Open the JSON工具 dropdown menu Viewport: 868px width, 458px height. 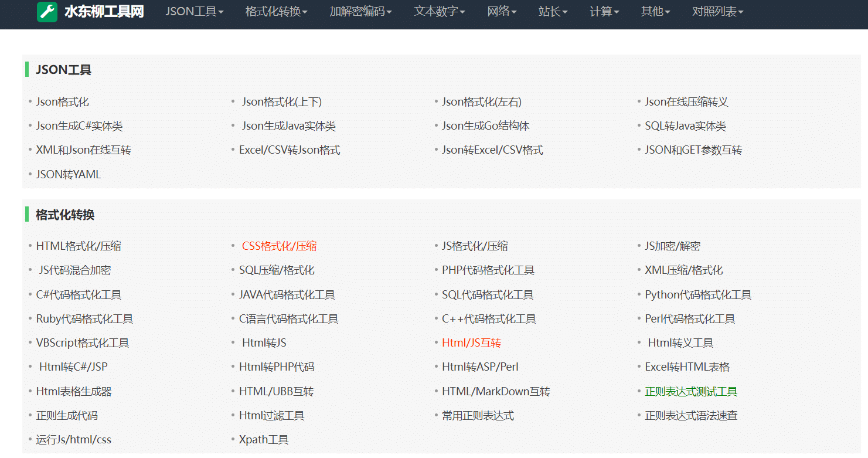194,12
